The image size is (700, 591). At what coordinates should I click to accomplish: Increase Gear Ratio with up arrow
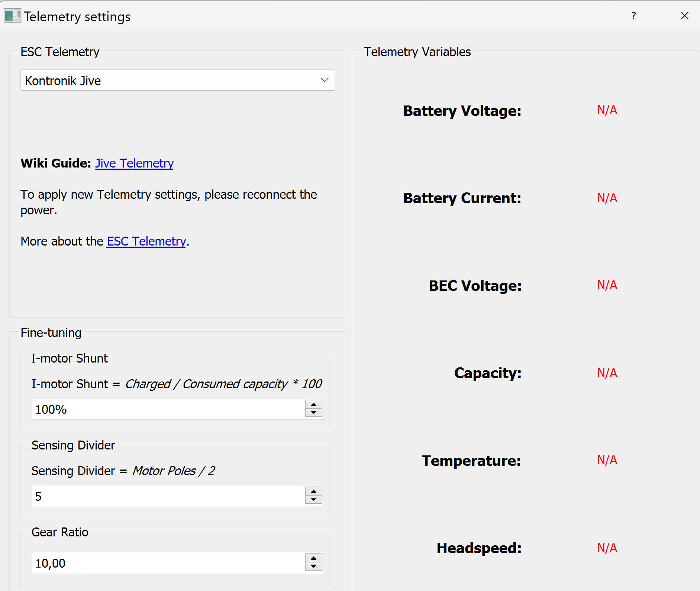[314, 558]
